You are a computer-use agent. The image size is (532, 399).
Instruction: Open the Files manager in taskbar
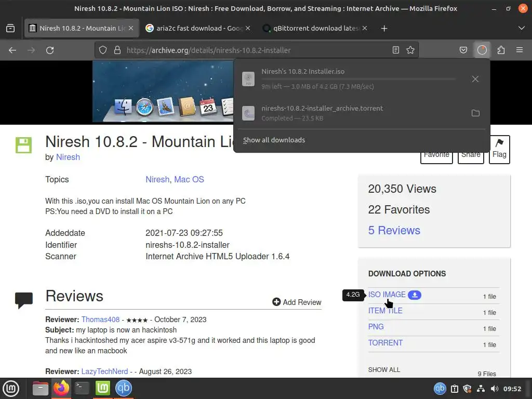tap(41, 388)
